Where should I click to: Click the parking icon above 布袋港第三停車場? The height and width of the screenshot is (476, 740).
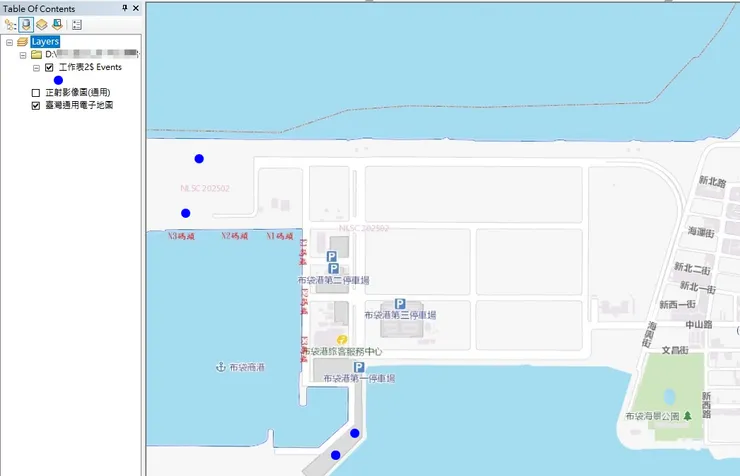[400, 304]
